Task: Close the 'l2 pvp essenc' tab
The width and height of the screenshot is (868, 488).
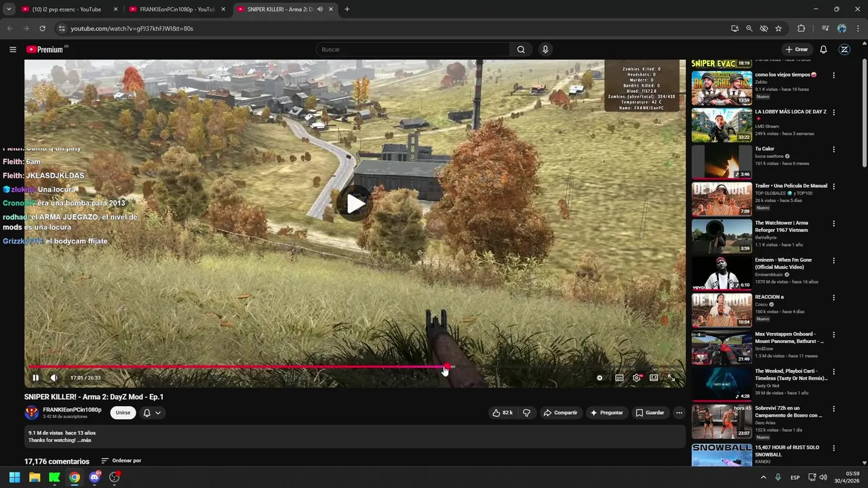Action: coord(115,9)
